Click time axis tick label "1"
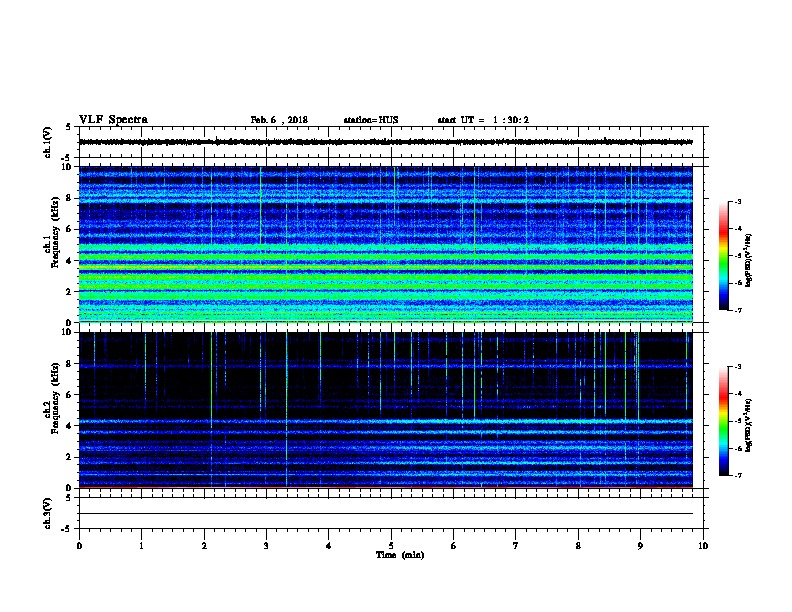Viewport: 792px width, 612px height. click(x=141, y=546)
